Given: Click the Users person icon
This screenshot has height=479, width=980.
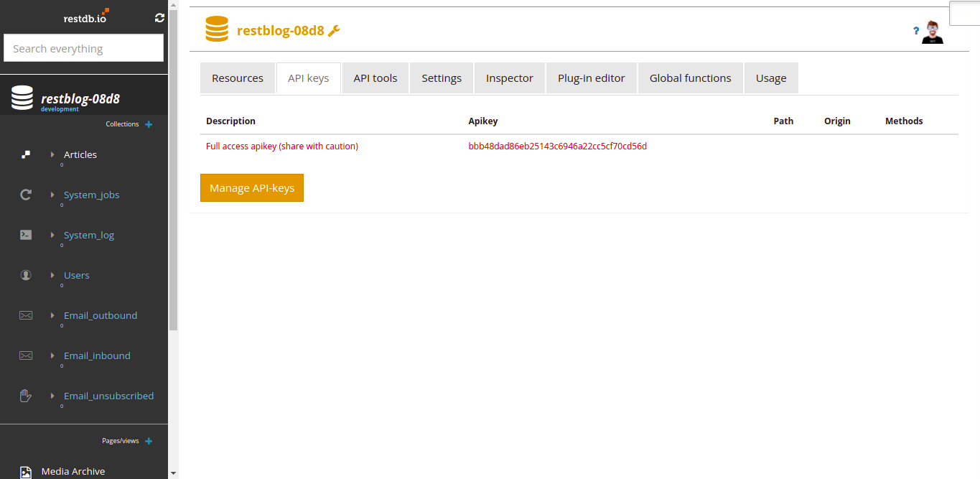Looking at the screenshot, I should pyautogui.click(x=26, y=275).
